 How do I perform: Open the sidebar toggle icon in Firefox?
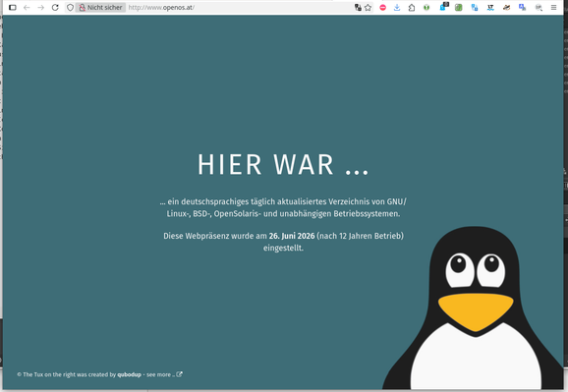(13, 7)
